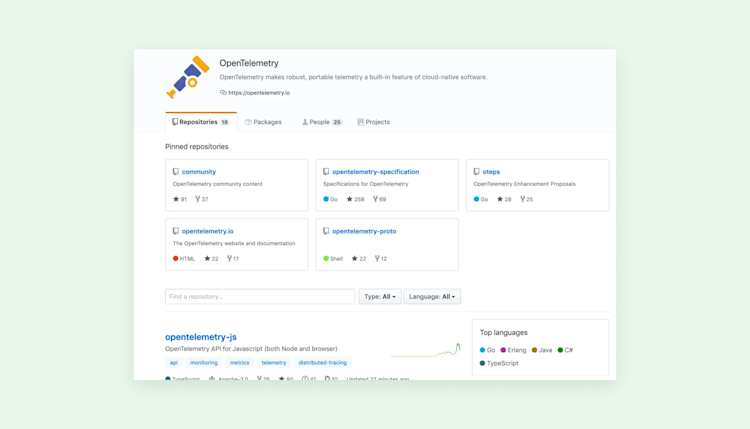The width and height of the screenshot is (750, 429).
Task: Click the Go language dot on opentelemetry-specification
Action: click(326, 199)
